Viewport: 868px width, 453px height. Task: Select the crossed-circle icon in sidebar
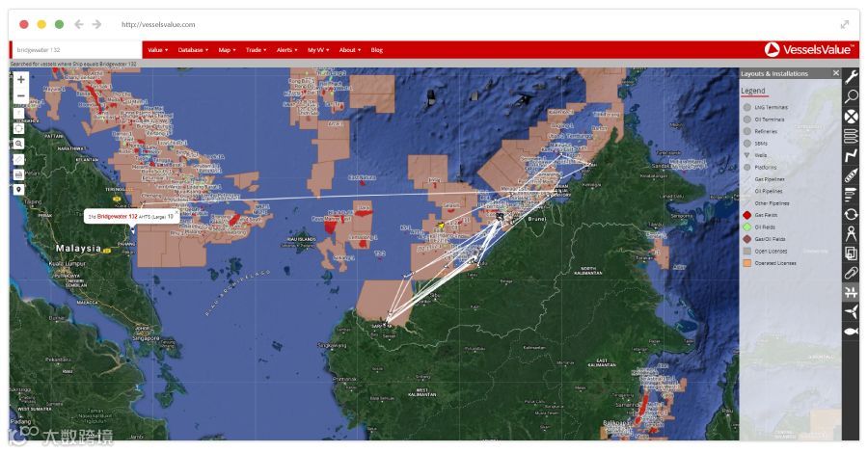coord(851,117)
